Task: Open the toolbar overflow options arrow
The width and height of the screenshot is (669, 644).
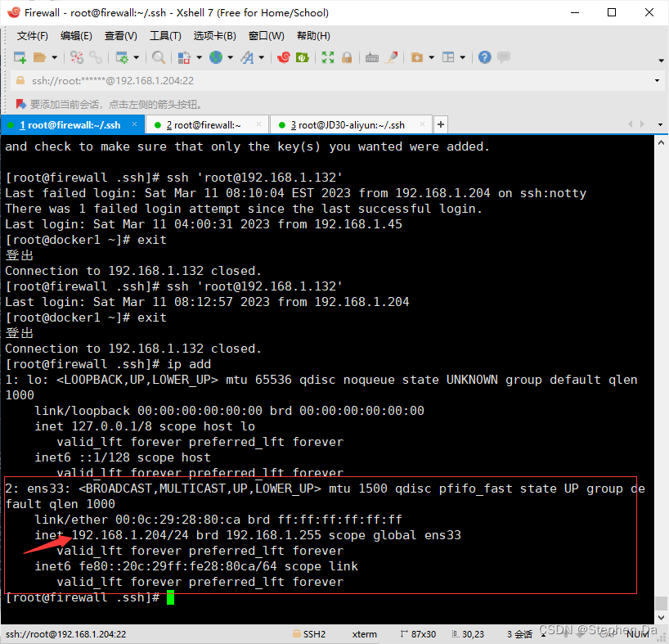Action: point(661,61)
